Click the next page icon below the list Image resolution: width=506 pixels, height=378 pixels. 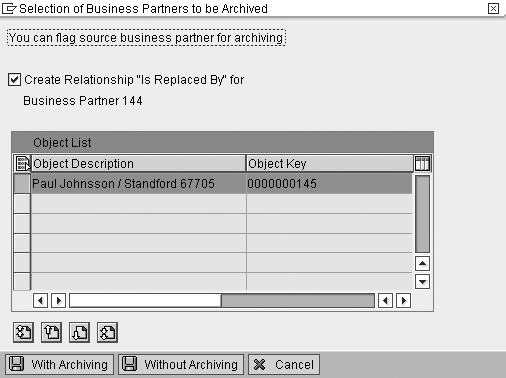pos(79,332)
